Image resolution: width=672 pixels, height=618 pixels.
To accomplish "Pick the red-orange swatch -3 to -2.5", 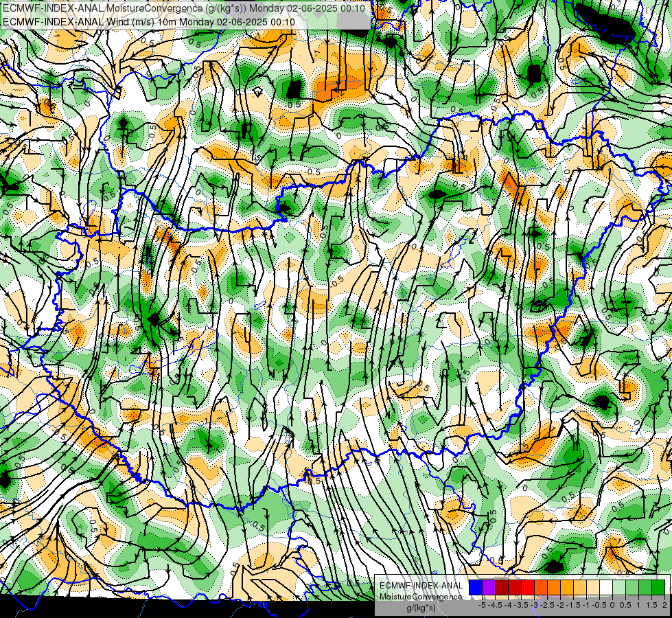I will pyautogui.click(x=541, y=587).
